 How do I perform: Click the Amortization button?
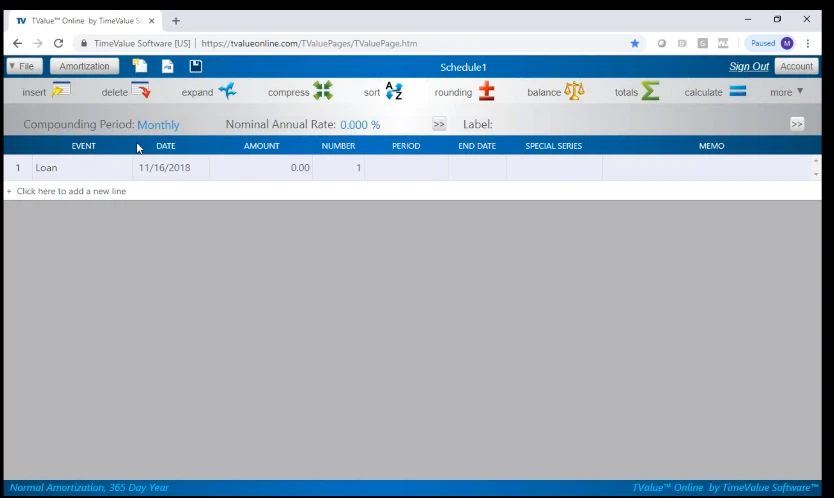pyautogui.click(x=84, y=67)
